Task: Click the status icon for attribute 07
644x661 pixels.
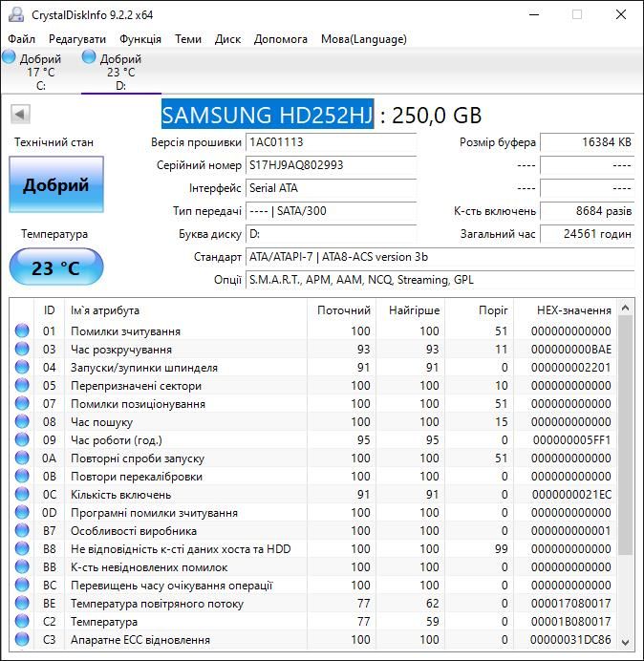Action: click(22, 403)
